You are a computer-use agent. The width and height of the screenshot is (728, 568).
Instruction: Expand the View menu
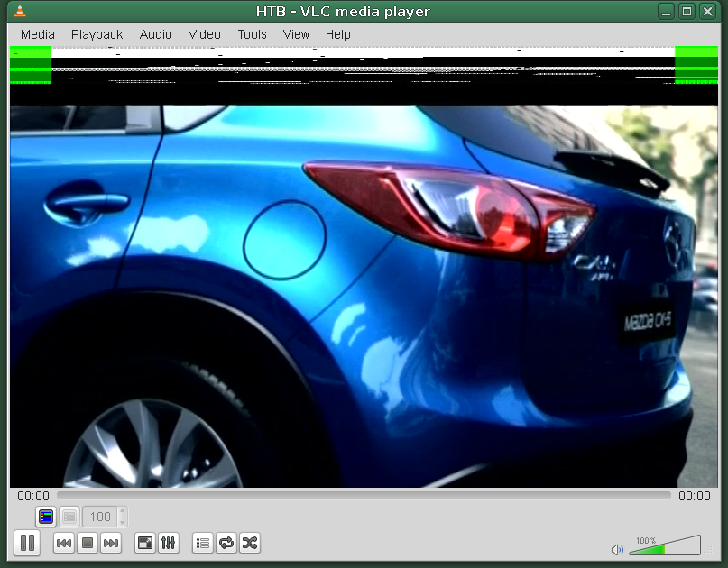296,34
